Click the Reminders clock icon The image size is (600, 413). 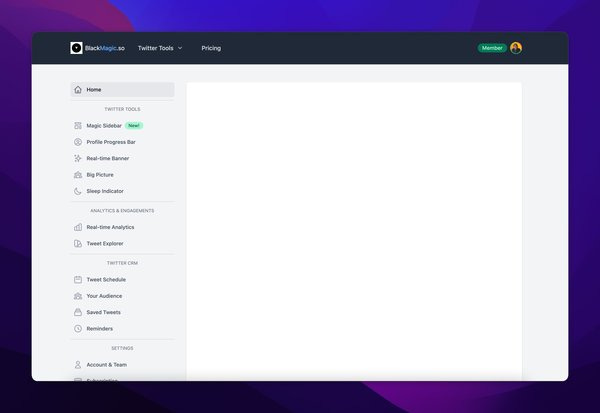78,329
